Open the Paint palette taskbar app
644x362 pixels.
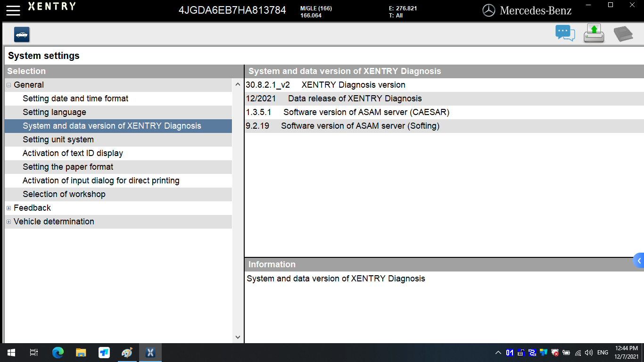click(x=127, y=353)
